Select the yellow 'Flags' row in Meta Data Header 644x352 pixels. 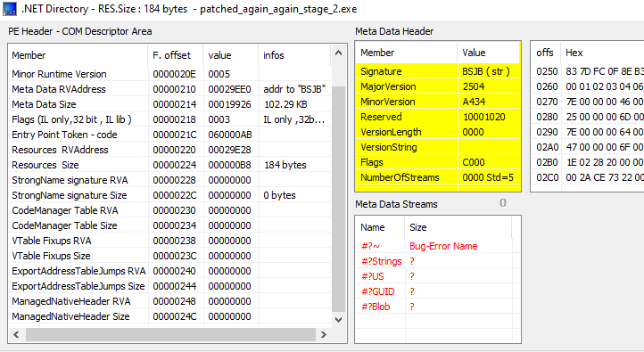point(438,162)
